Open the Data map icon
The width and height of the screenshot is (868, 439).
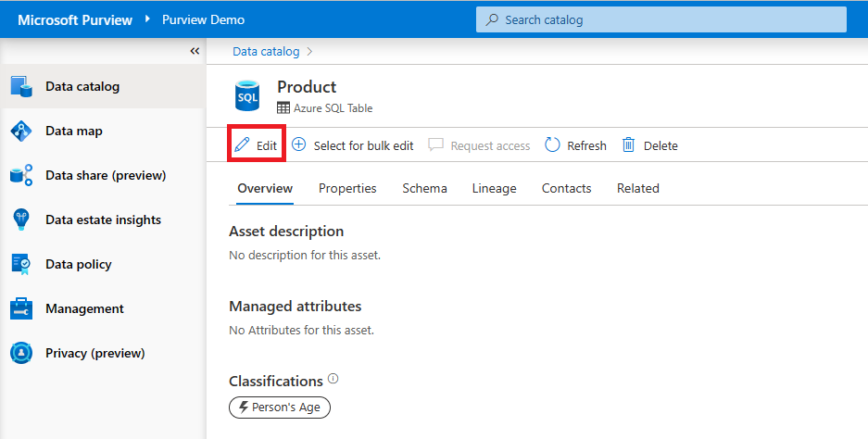click(x=21, y=132)
